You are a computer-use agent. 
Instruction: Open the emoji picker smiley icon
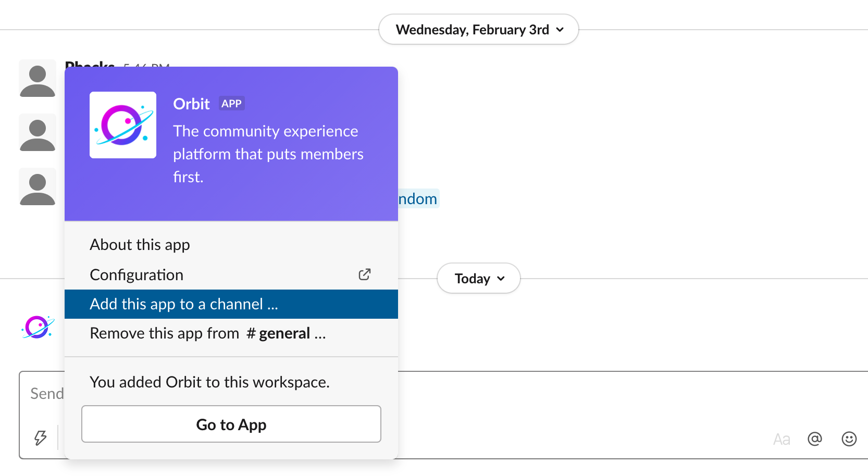[849, 439]
